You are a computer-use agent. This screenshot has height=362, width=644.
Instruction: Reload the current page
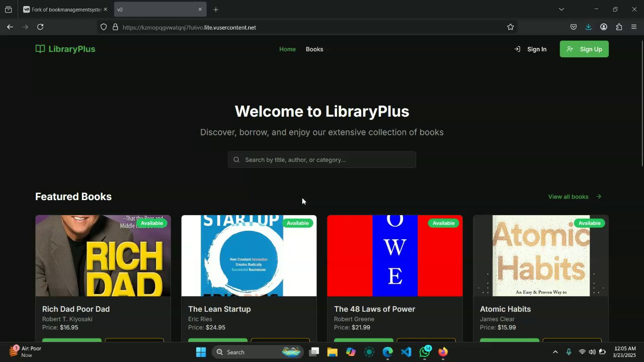40,27
